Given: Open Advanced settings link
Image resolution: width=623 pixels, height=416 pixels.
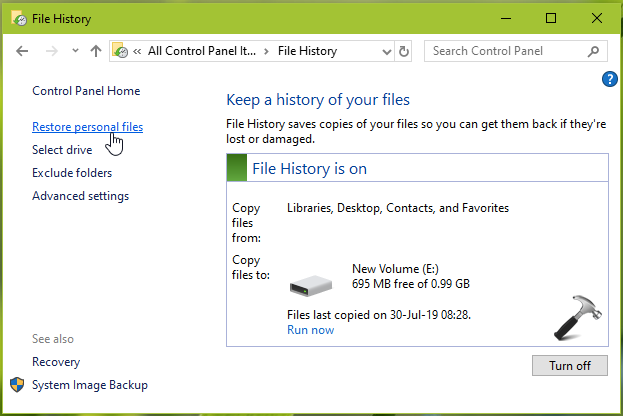Looking at the screenshot, I should [x=81, y=196].
